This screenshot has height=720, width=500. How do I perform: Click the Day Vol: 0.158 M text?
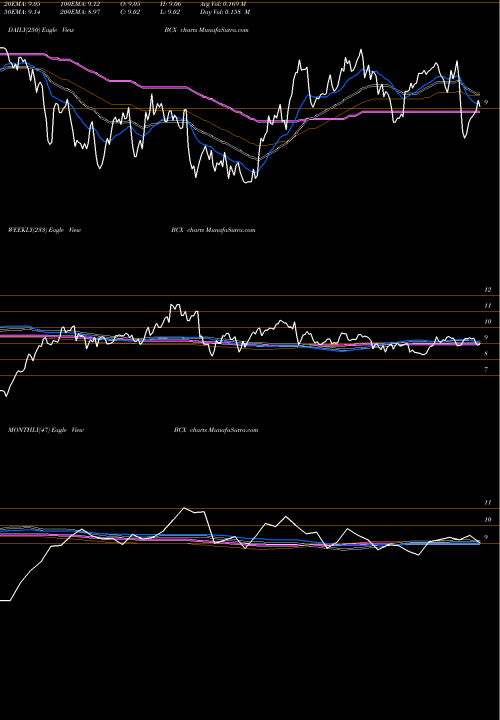pos(225,12)
